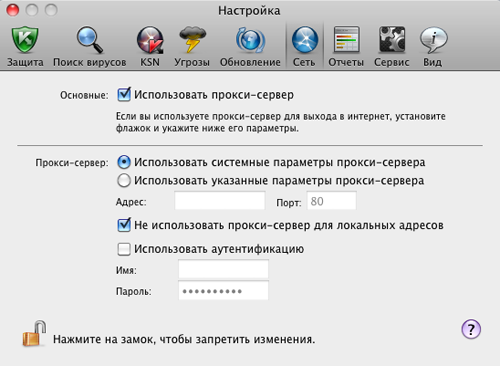Click the Порт field showing 80
Image resolution: width=500 pixels, height=366 pixels.
(332, 201)
